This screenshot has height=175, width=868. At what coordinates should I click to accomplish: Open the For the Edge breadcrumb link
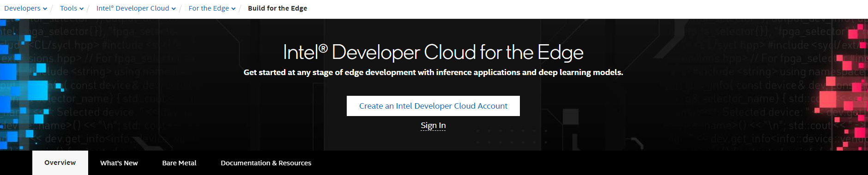click(x=209, y=8)
